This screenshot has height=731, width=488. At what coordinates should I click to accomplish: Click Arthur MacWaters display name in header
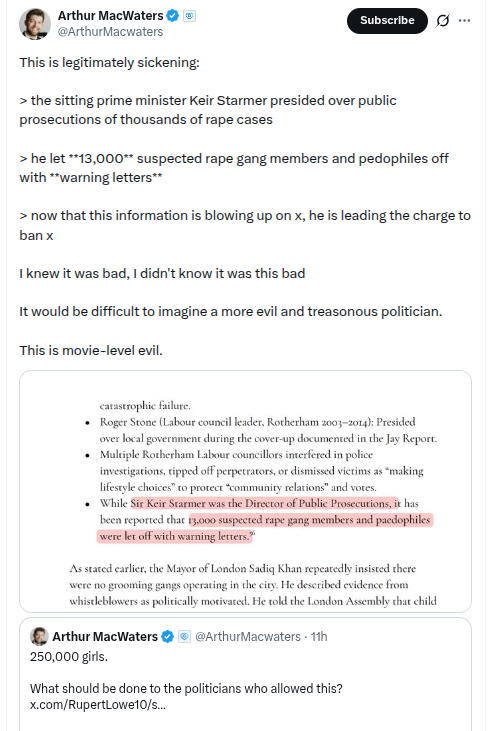click(110, 16)
